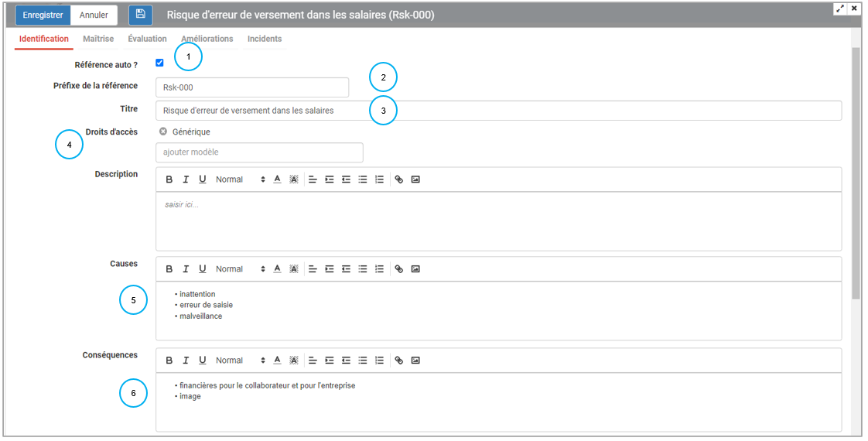This screenshot has height=441, width=868.
Task: Apply bold in the Description editor toolbar
Action: pos(169,179)
